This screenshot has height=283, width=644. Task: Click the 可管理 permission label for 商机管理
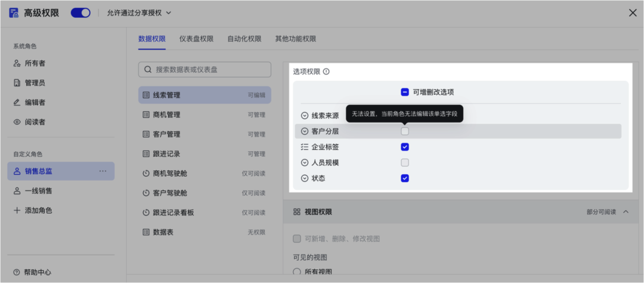[256, 115]
